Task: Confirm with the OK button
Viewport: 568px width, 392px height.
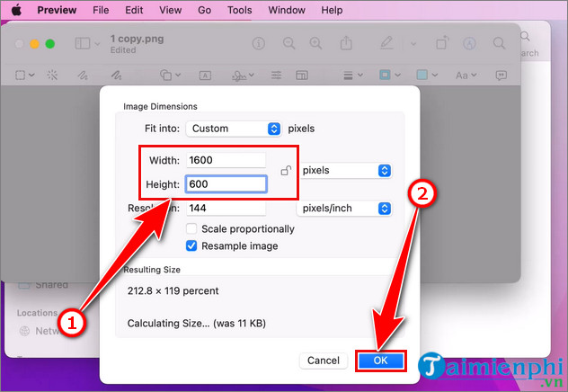Action: tap(380, 361)
